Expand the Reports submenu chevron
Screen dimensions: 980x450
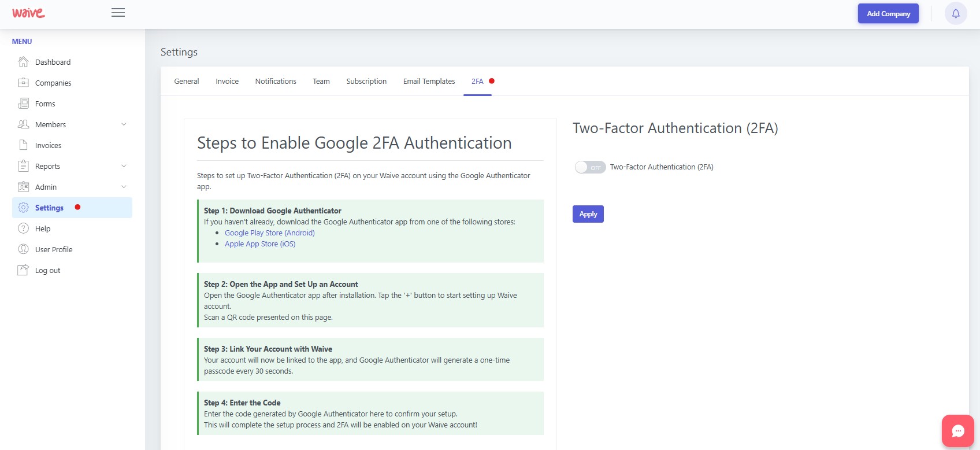[x=124, y=166]
